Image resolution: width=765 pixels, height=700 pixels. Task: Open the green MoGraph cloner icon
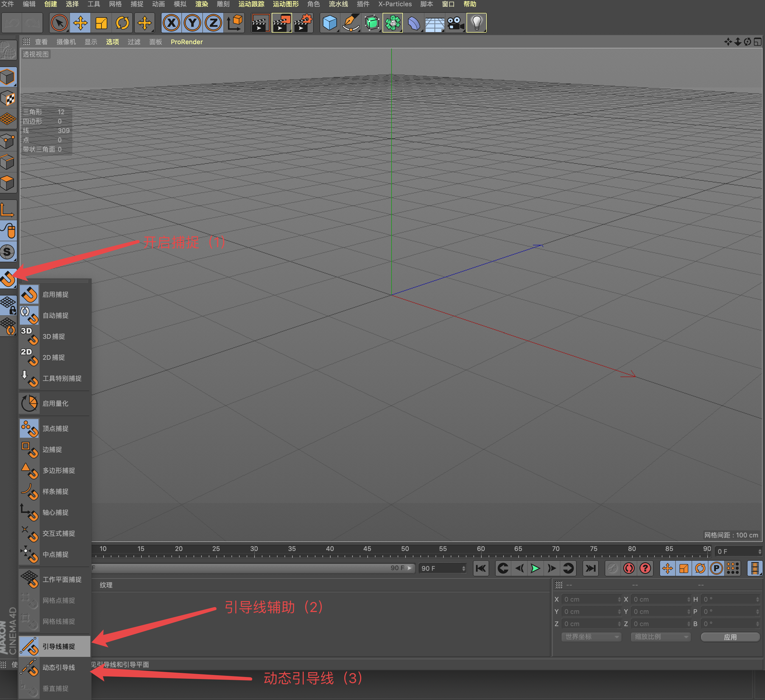click(x=393, y=23)
